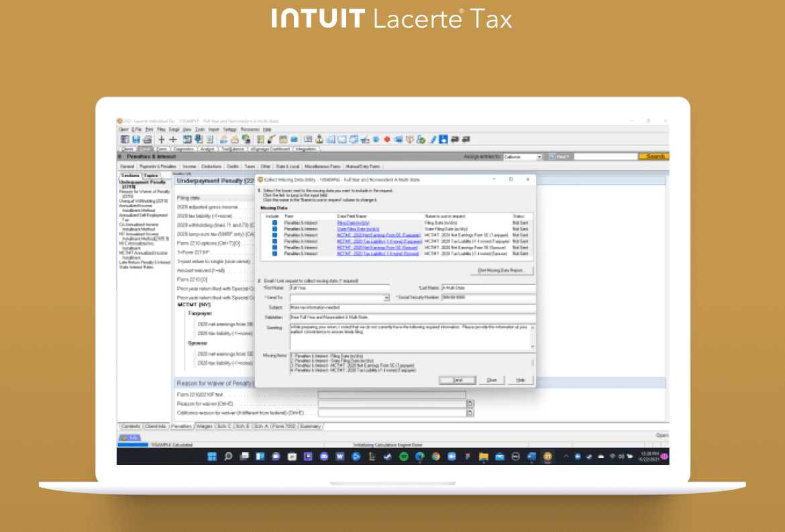Click the dialog Help button
This screenshot has height=532, width=785.
tap(521, 380)
